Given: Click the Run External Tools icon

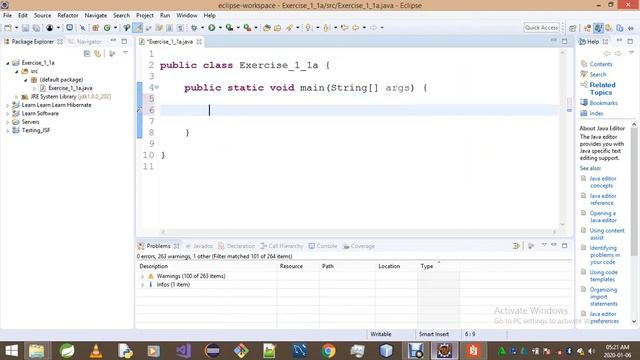Looking at the screenshot, I should pyautogui.click(x=247, y=28).
